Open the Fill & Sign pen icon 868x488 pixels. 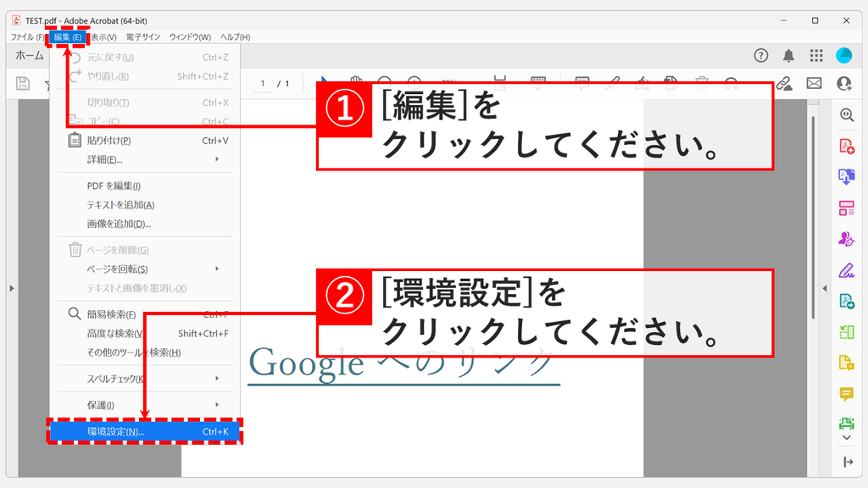pyautogui.click(x=847, y=270)
